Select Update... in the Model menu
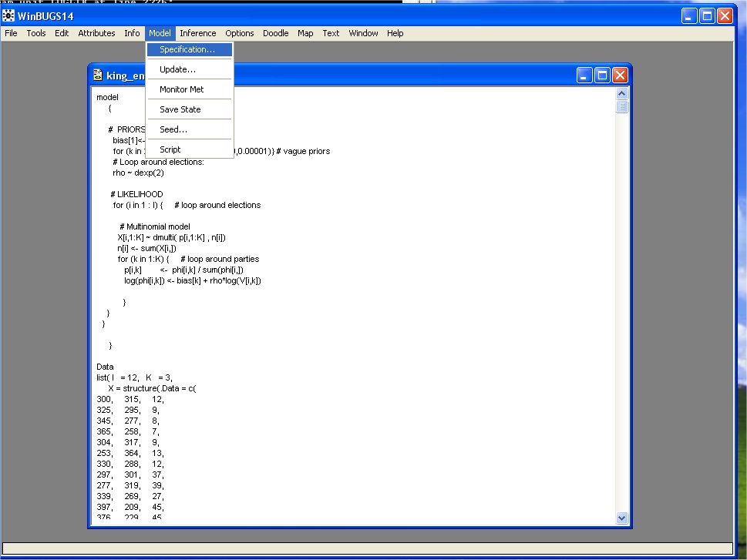The width and height of the screenshot is (747, 560). pyautogui.click(x=177, y=69)
